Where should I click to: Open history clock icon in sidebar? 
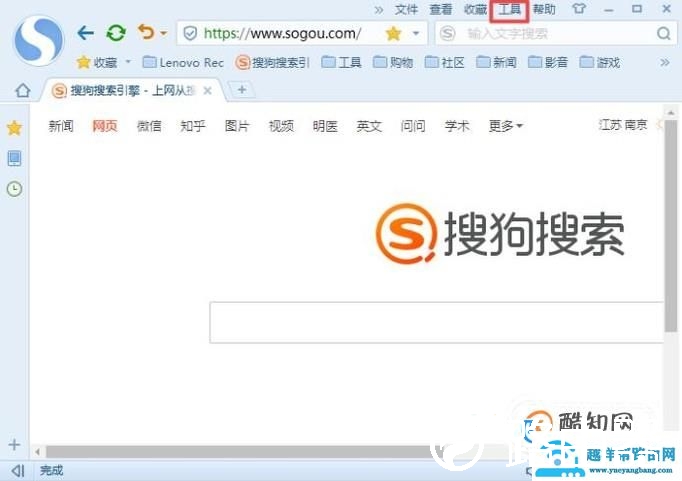[14, 189]
